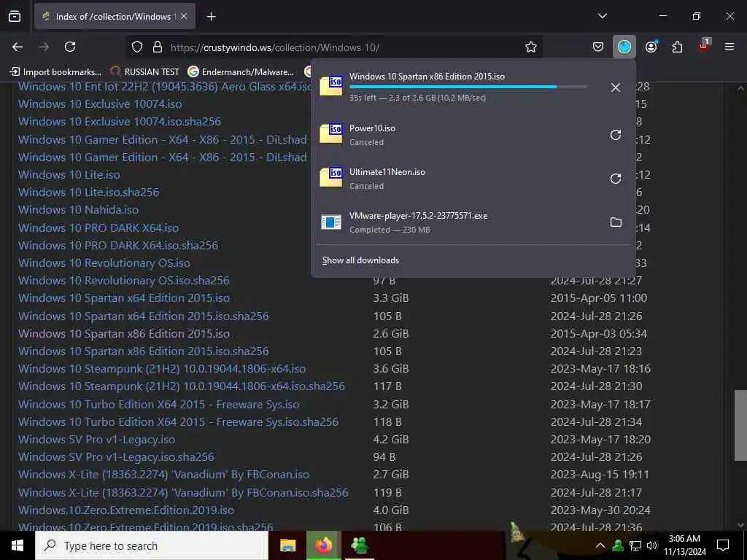Show VMware-player exe in folder
This screenshot has height=560, width=747.
616,222
